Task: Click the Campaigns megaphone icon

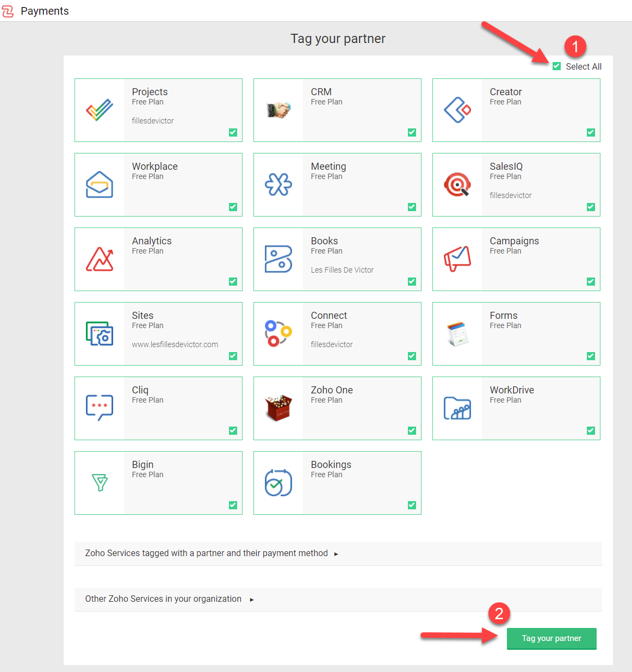Action: click(x=457, y=259)
